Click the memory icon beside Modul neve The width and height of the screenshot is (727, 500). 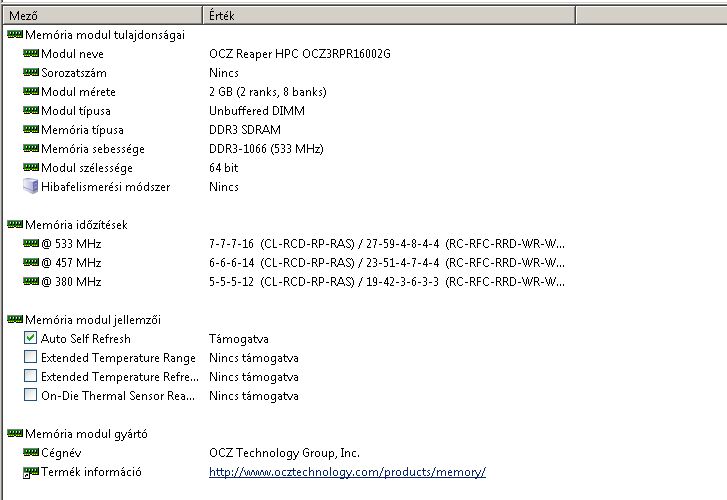(x=31, y=53)
